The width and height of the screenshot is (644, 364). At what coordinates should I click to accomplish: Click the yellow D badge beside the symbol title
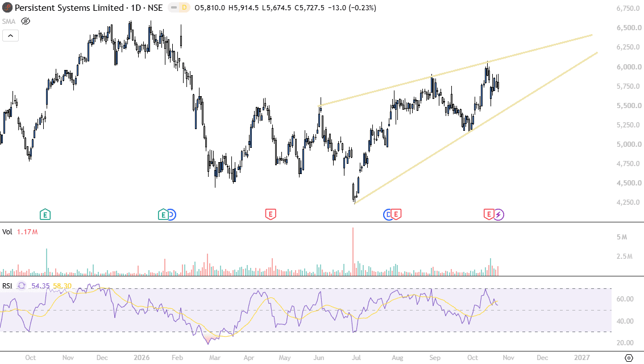[184, 8]
